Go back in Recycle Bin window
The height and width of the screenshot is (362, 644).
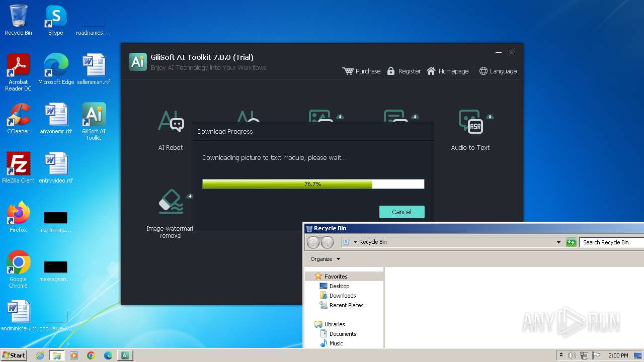pos(313,242)
